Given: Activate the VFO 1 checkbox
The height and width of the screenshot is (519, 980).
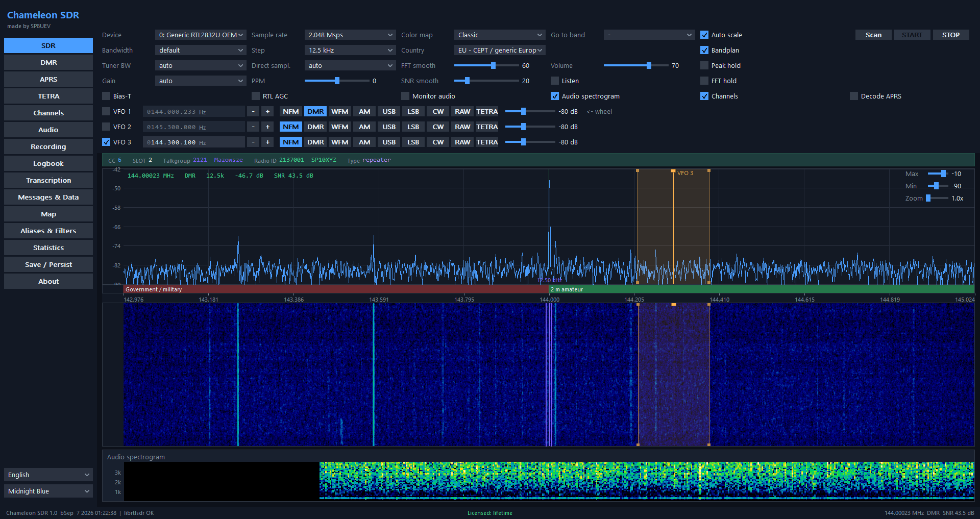Looking at the screenshot, I should [x=106, y=111].
